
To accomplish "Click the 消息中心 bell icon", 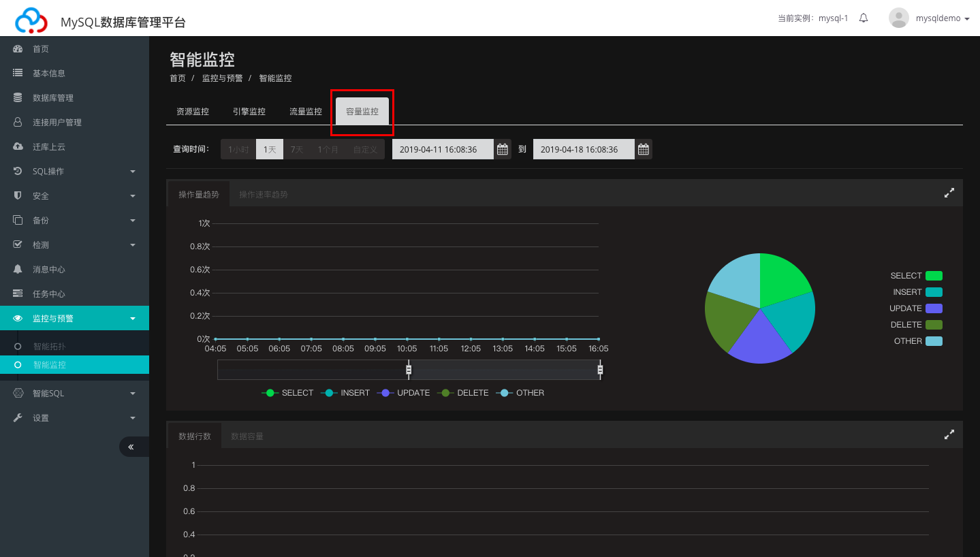I will click(18, 269).
